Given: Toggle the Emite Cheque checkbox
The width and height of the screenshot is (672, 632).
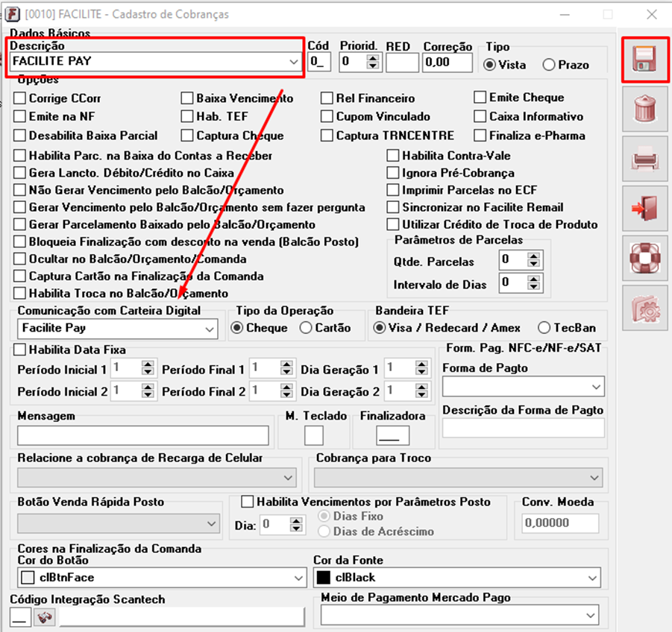Looking at the screenshot, I should pyautogui.click(x=480, y=97).
